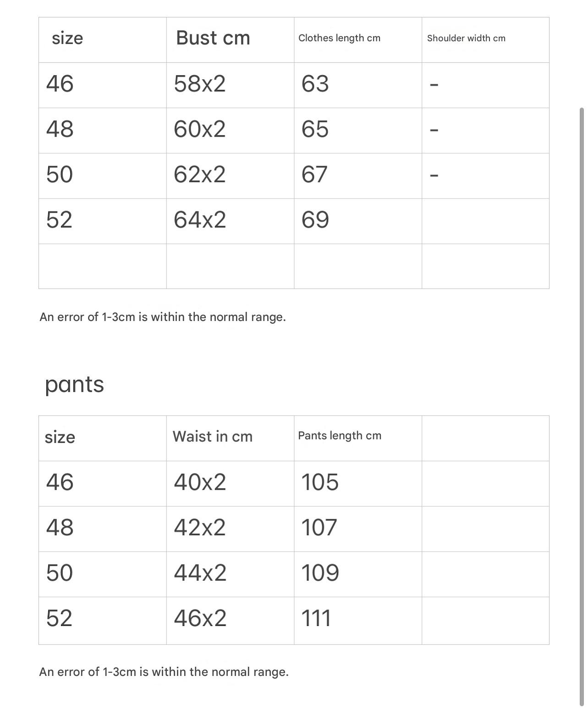Select the "Waist in cm" column header

[x=213, y=437]
